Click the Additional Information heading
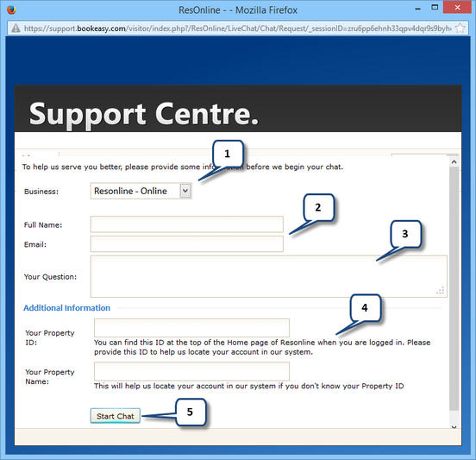This screenshot has height=460, width=476. click(x=66, y=308)
